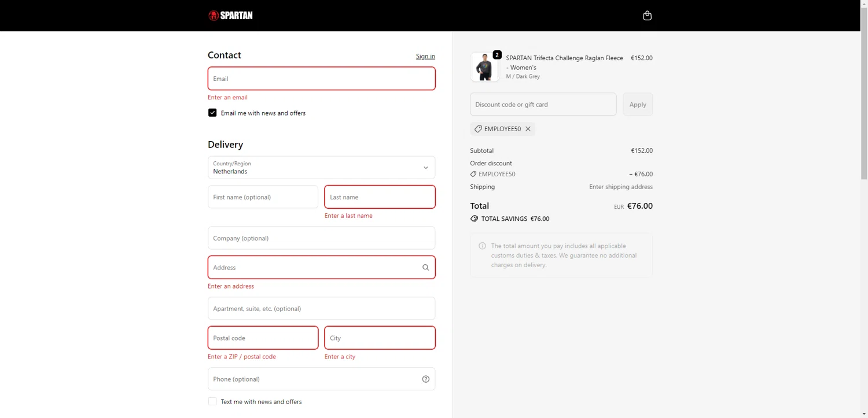Viewport: 868px width, 418px height.
Task: Remove the EMPLOYEE50 discount code
Action: [528, 129]
